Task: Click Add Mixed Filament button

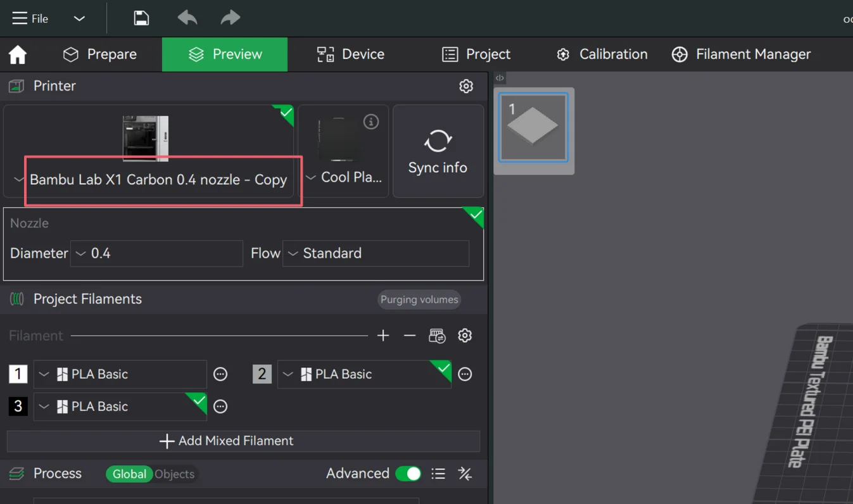Action: click(x=243, y=441)
